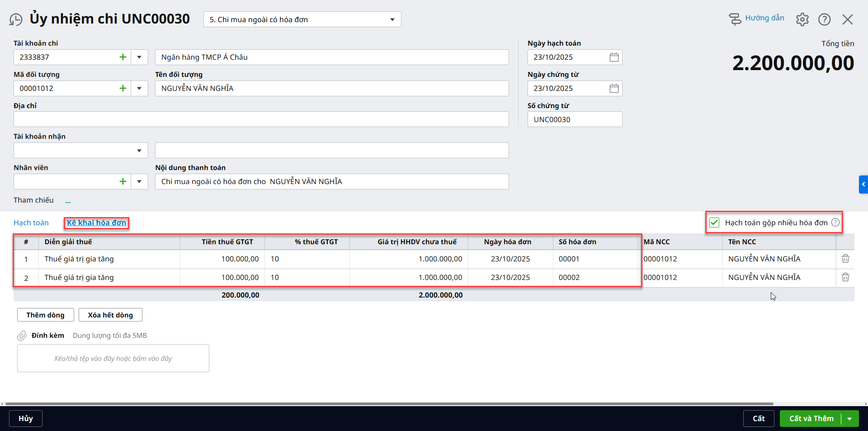Delete invoice row 00001 with trash icon
Image resolution: width=868 pixels, height=431 pixels.
845,259
